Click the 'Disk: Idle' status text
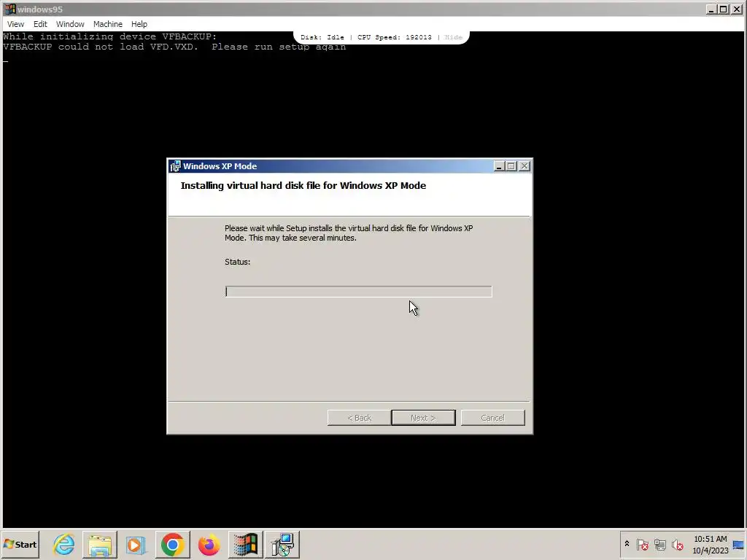Screen dimensions: 747x560 [x=322, y=37]
